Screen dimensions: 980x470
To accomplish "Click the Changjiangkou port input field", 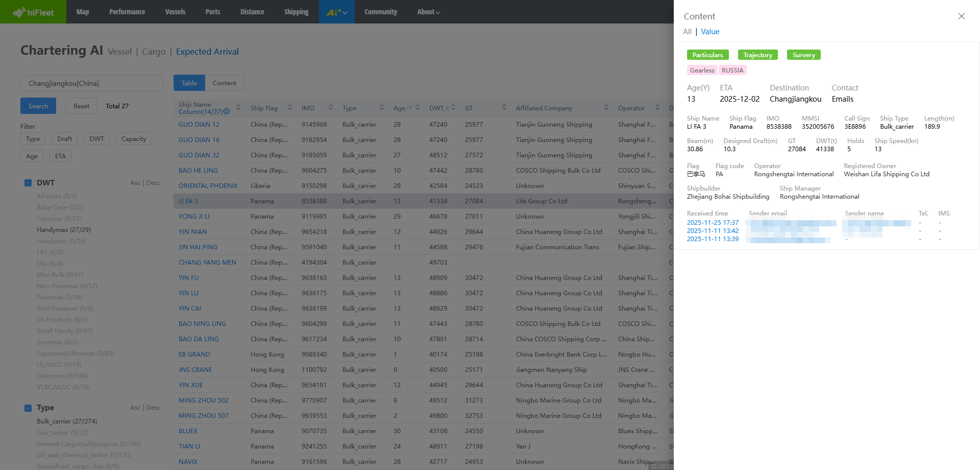I will [92, 83].
